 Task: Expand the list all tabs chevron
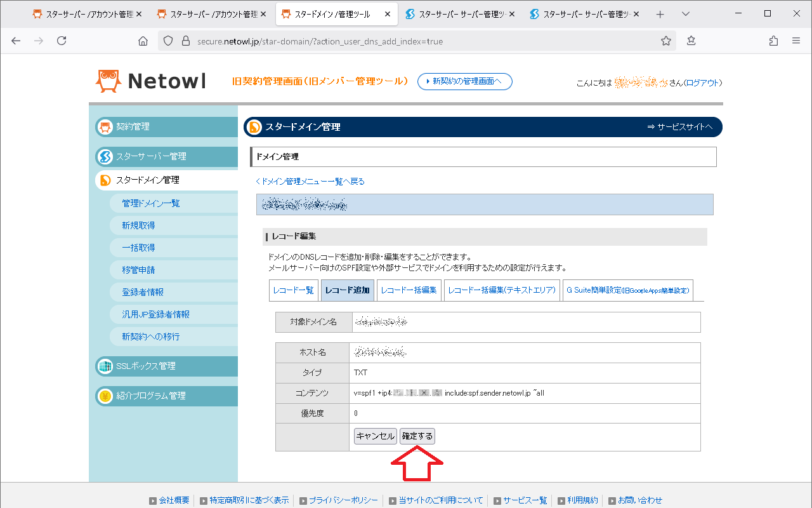[686, 14]
